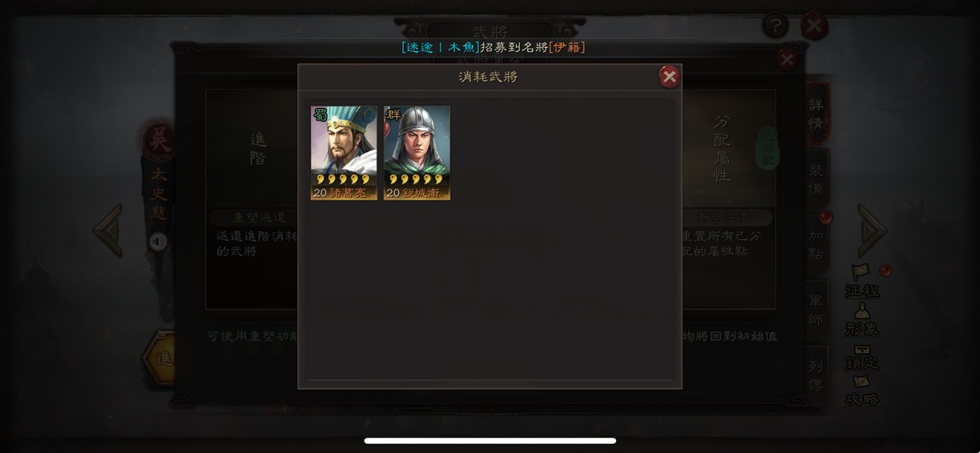Close the 消耗武將 dialog

(669, 77)
